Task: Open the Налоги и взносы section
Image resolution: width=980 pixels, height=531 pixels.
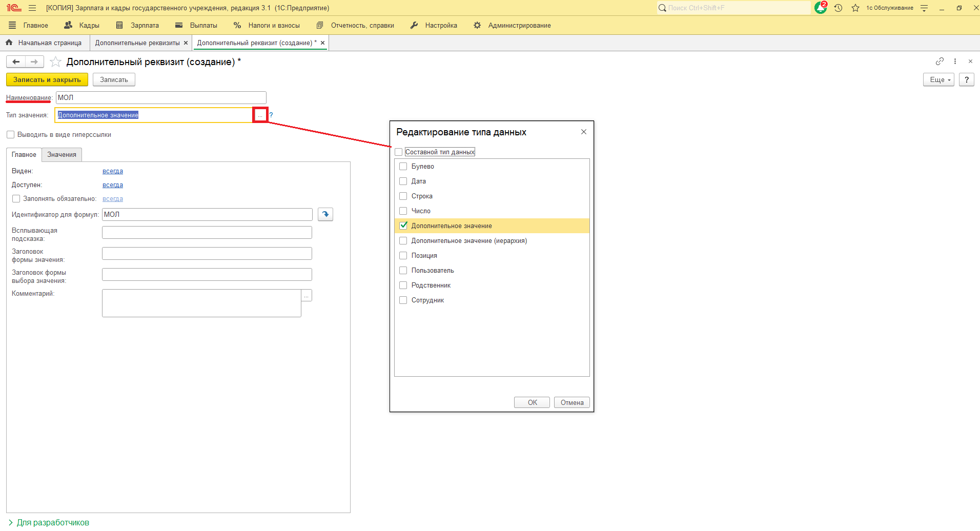Action: pyautogui.click(x=267, y=25)
